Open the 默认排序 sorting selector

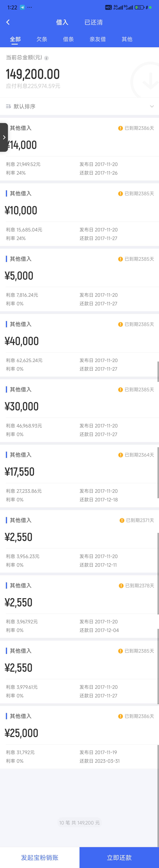pos(79,106)
